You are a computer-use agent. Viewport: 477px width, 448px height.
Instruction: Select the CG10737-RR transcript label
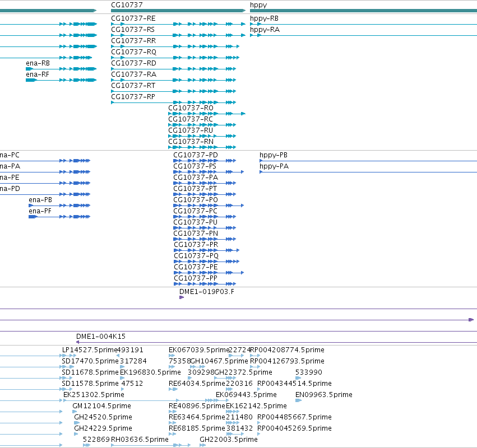[x=133, y=41]
